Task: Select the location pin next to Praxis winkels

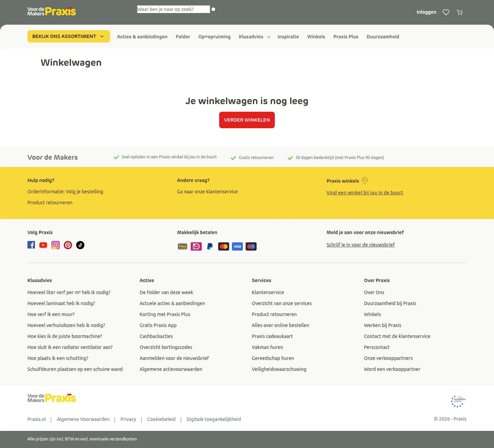Action: [x=365, y=180]
